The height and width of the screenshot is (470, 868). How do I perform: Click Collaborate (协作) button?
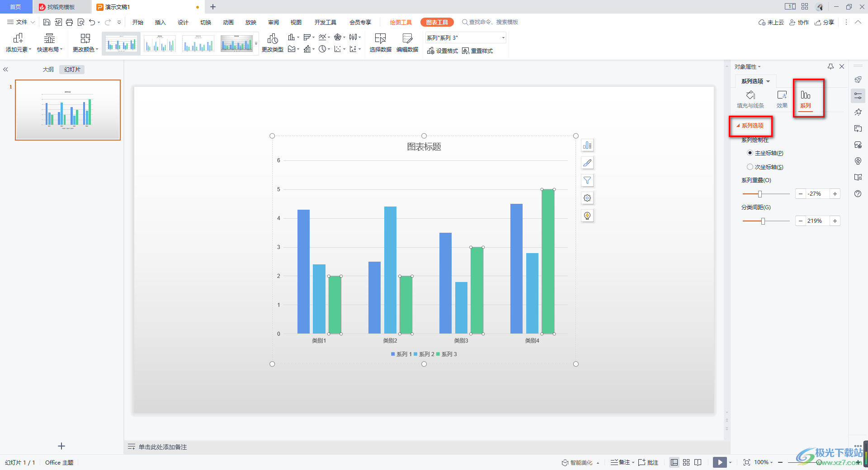(799, 22)
